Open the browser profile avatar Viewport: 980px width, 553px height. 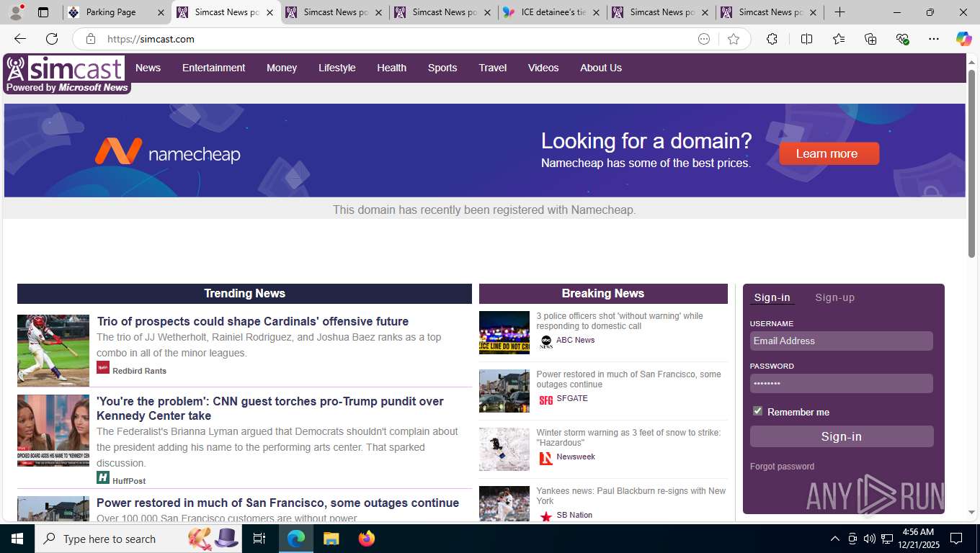pyautogui.click(x=16, y=12)
